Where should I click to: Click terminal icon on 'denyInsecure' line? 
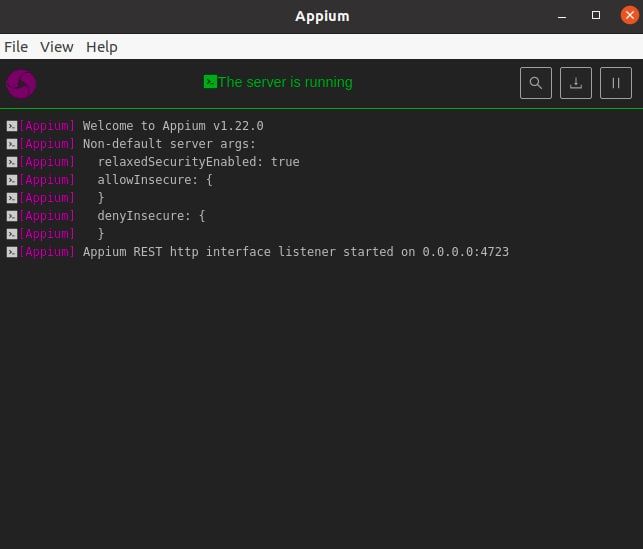click(12, 216)
